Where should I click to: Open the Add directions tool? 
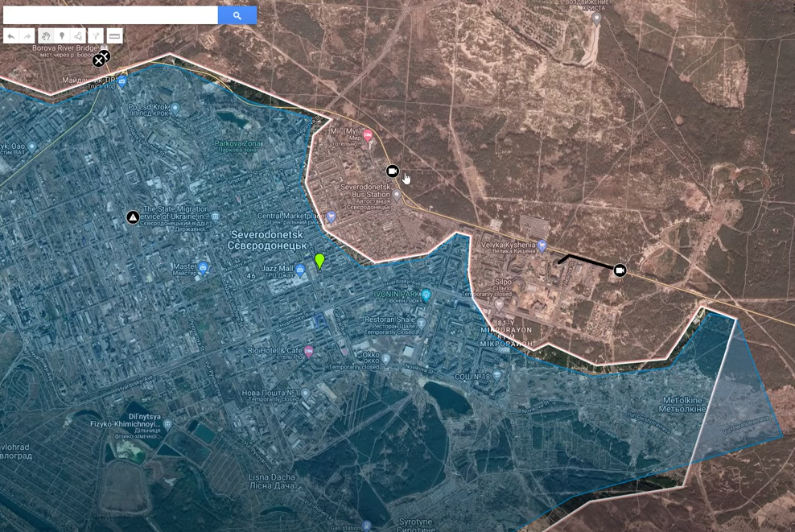coord(96,36)
